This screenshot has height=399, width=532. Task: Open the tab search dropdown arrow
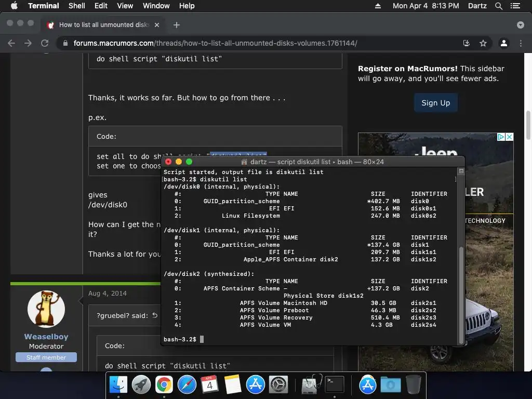pos(521,25)
